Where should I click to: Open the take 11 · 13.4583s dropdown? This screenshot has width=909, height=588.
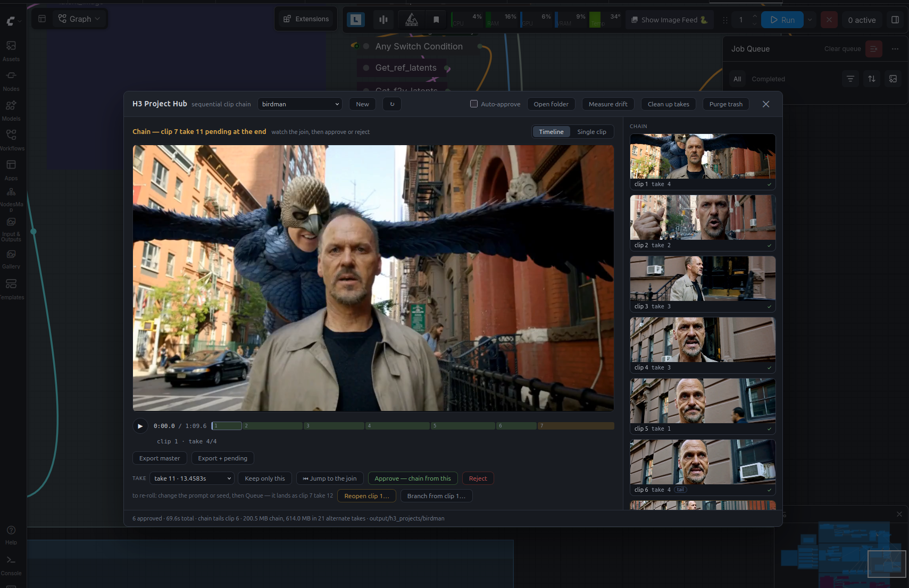tap(192, 478)
